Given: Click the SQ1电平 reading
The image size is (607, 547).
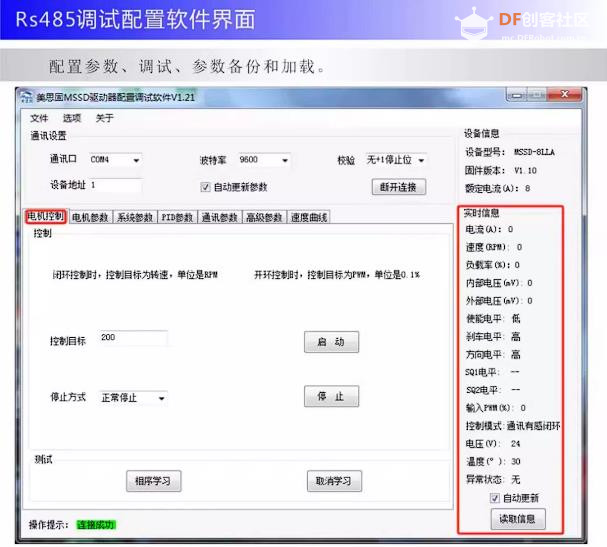Looking at the screenshot, I should coord(492,372).
